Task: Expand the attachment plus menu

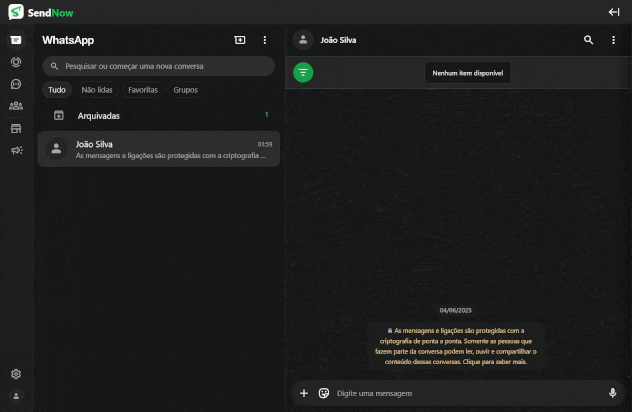Action: pos(304,393)
